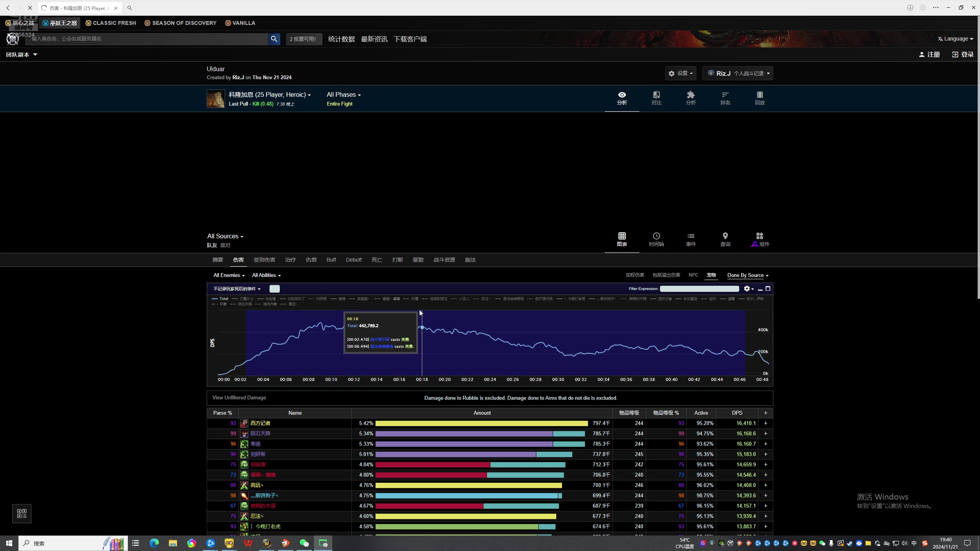Image resolution: width=980 pixels, height=551 pixels.
Task: Open the Done By Source dropdown
Action: click(x=748, y=275)
